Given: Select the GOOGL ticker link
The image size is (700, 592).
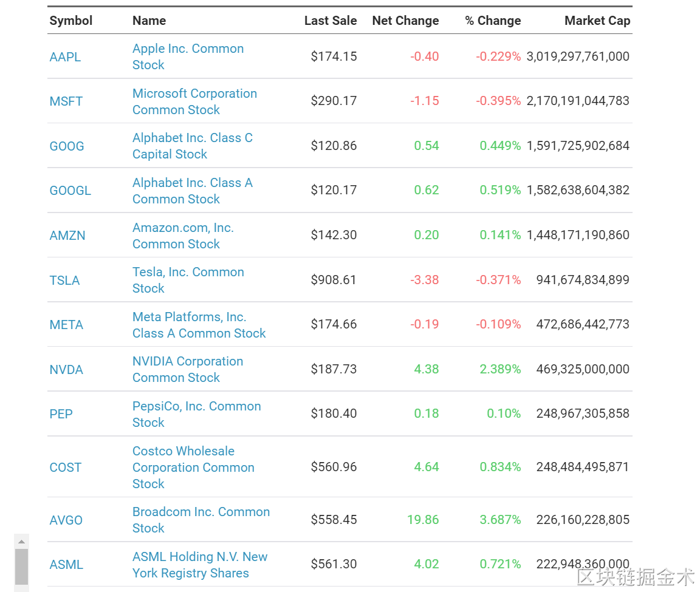Looking at the screenshot, I should click(70, 191).
